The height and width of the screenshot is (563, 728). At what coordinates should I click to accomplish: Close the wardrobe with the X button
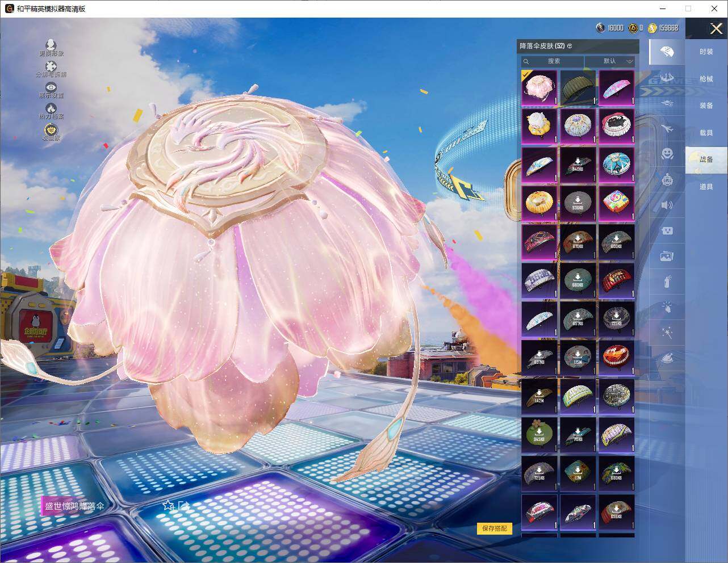click(x=716, y=28)
